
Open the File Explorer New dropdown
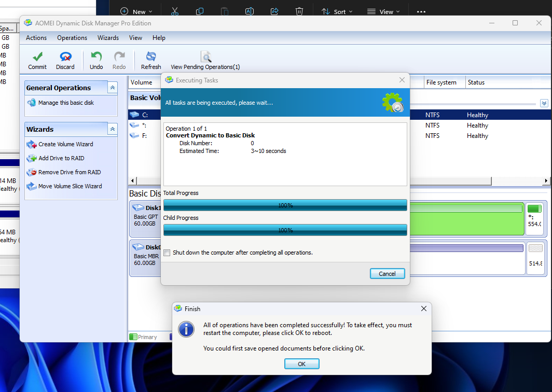pyautogui.click(x=136, y=11)
